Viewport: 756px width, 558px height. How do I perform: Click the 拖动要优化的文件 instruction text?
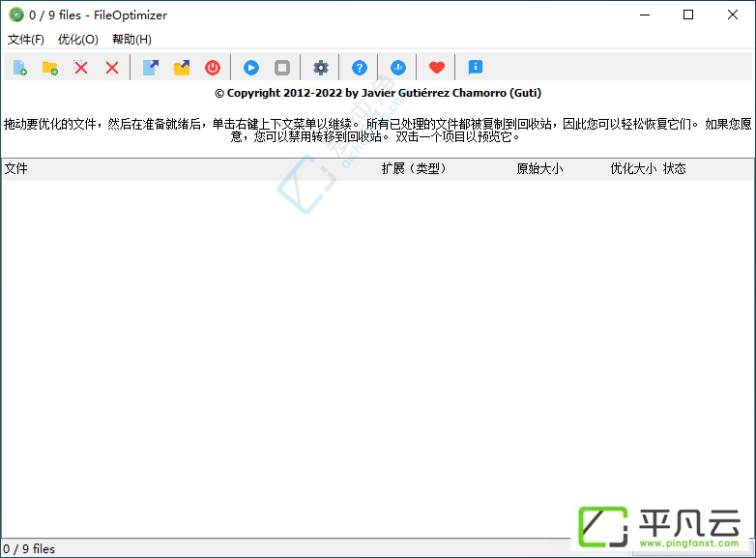pos(378,131)
